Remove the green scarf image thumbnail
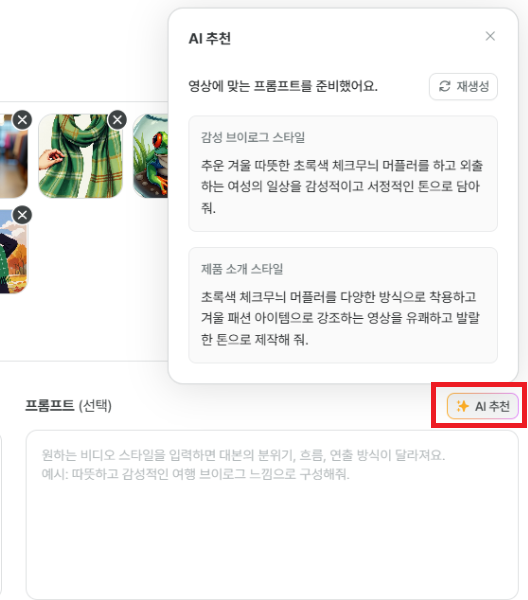Screen dimensions: 528x600 pos(117,120)
